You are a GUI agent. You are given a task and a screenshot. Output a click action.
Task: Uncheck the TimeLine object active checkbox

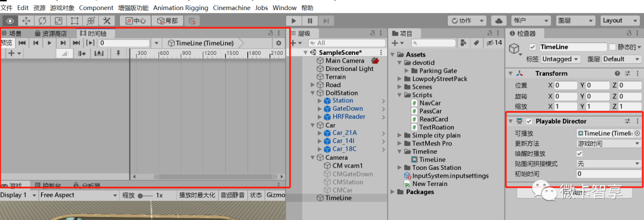pyautogui.click(x=532, y=47)
